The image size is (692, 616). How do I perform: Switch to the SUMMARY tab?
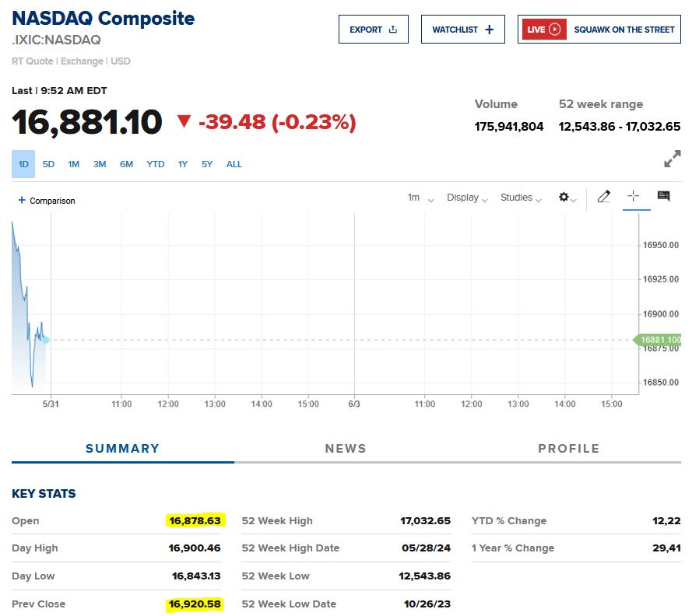tap(123, 449)
